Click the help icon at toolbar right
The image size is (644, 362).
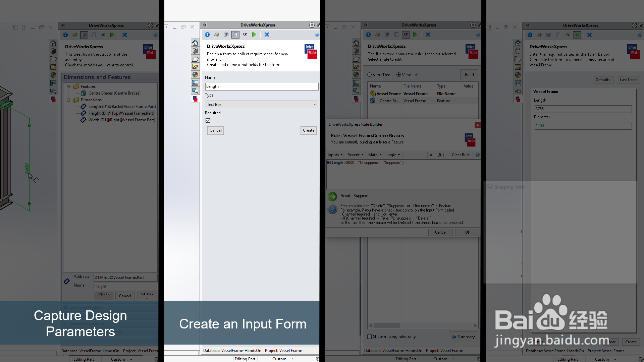coord(317,35)
